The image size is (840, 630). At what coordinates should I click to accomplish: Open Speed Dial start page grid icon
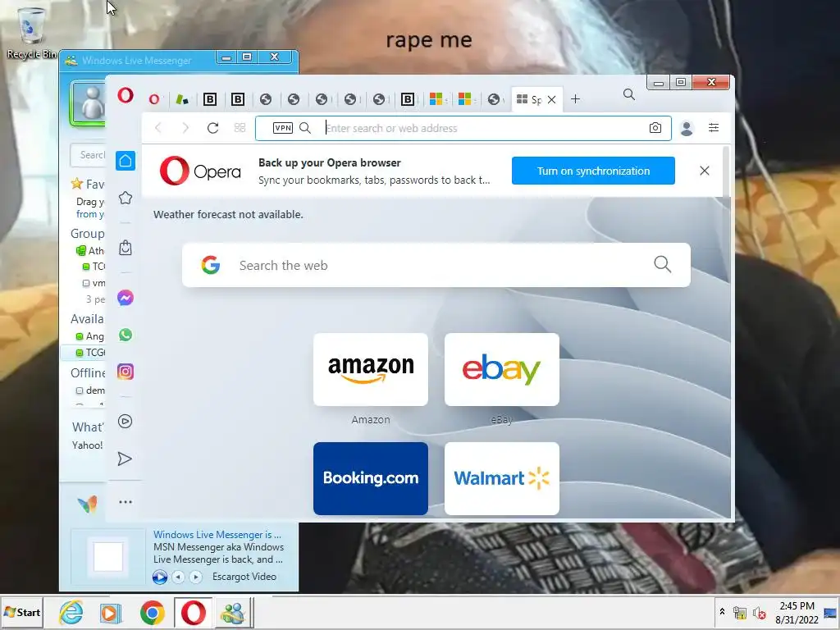[x=240, y=127]
